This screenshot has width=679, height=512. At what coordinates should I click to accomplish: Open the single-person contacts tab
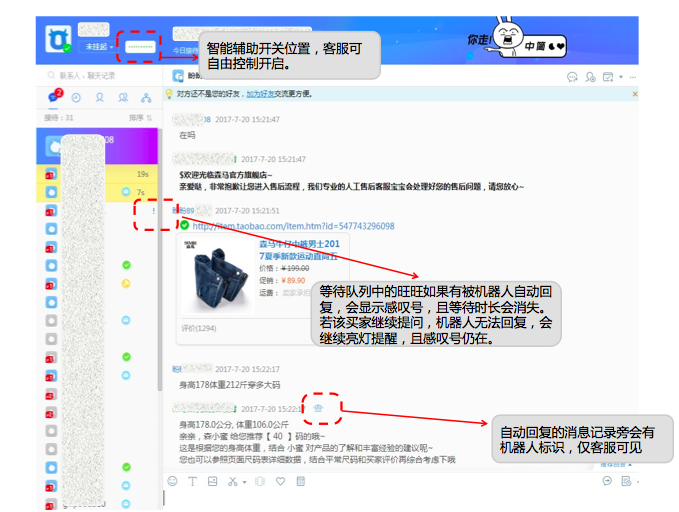[x=100, y=97]
